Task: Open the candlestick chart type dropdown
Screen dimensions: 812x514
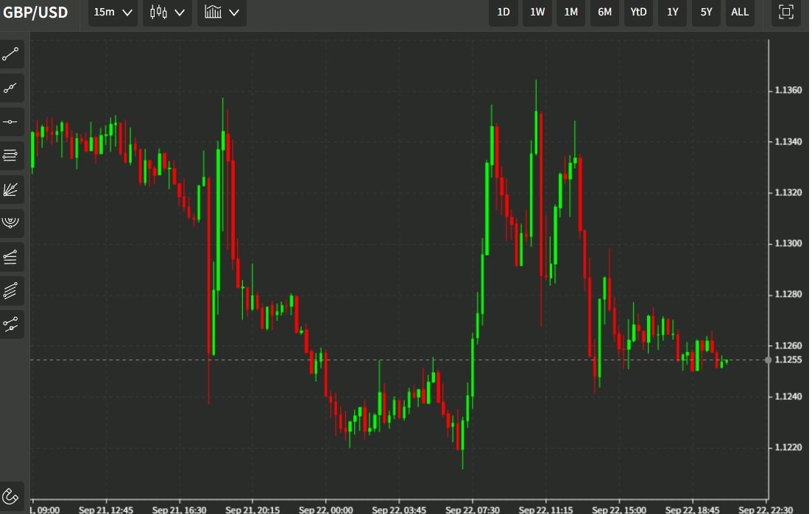Action: (167, 12)
